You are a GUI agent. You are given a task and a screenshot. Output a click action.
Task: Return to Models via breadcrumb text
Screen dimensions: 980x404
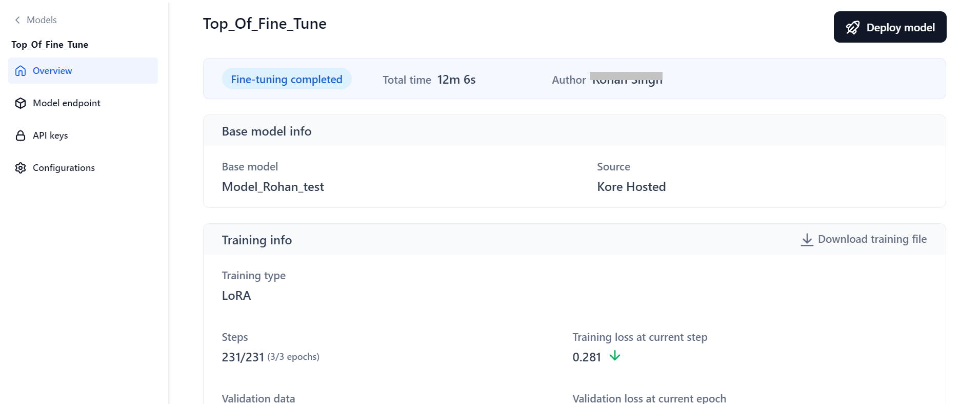click(42, 20)
